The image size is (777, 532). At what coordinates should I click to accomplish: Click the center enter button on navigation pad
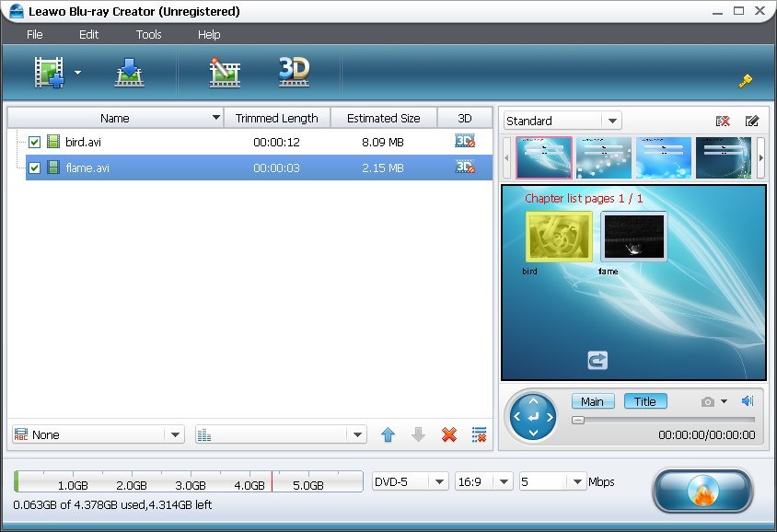[533, 417]
